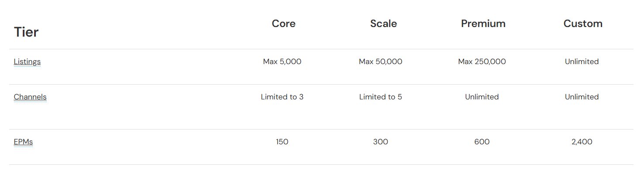Click Unlimited channels under Custom
Viewport: 644px width, 184px height.
(x=582, y=97)
